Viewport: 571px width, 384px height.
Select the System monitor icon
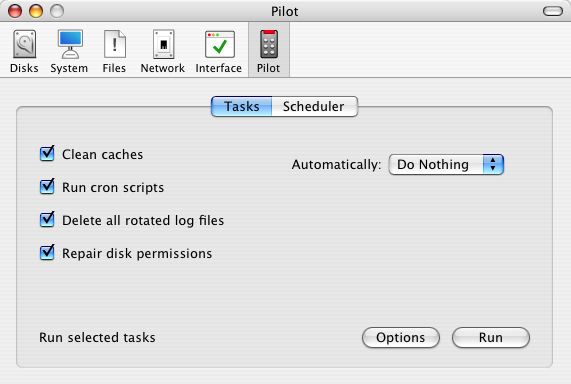click(70, 44)
